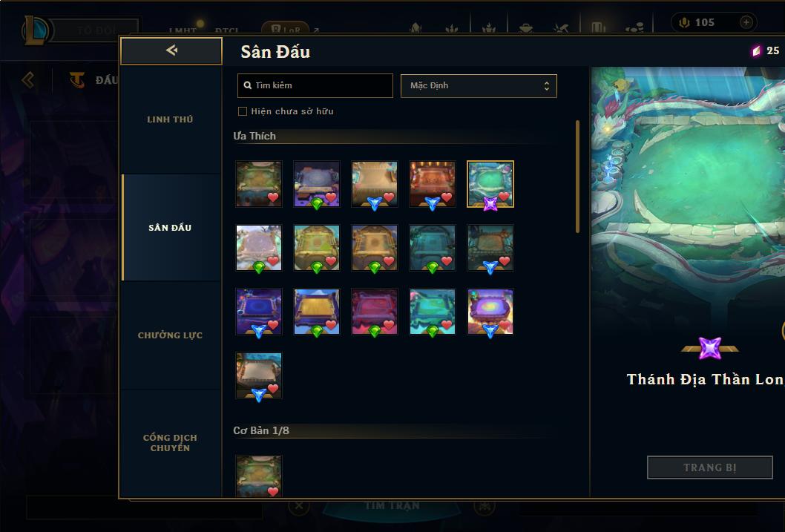Click the arena list vertical scrollbar
785x532 pixels.
(x=577, y=176)
